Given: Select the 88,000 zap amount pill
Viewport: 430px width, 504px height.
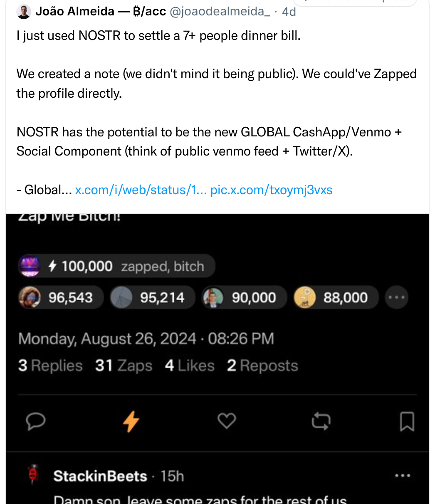Looking at the screenshot, I should point(336,297).
